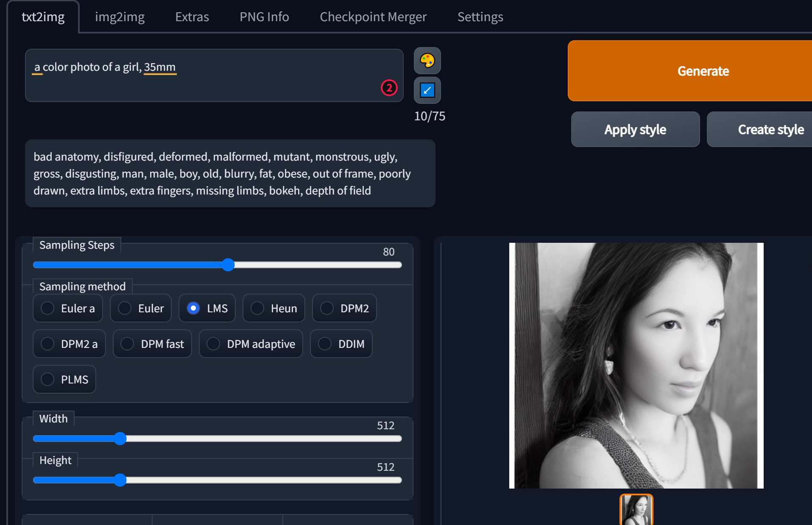Open the Extras tab
This screenshot has width=812, height=525.
(192, 17)
